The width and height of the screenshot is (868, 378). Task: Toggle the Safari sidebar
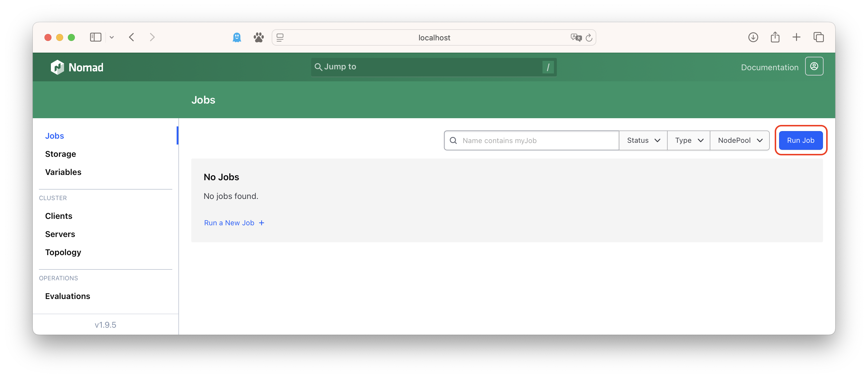point(95,37)
